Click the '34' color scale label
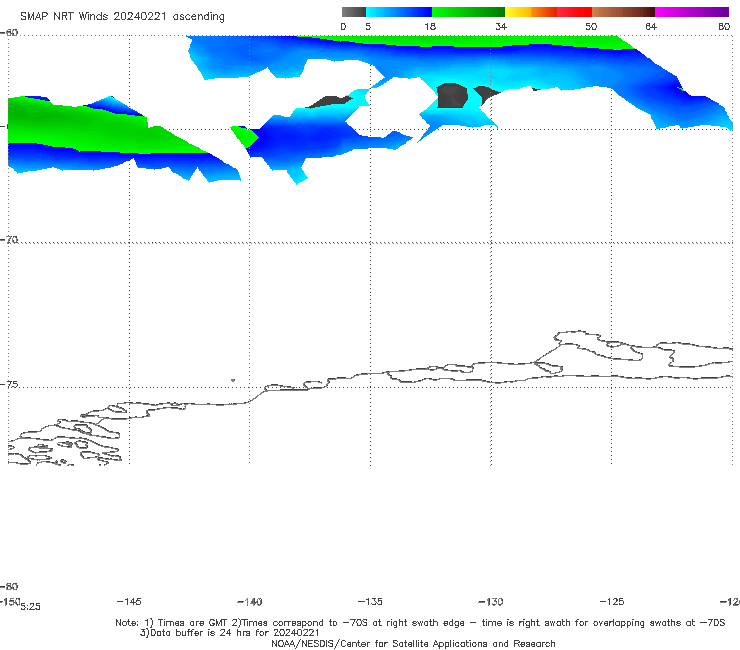This screenshot has width=740, height=650. (x=501, y=26)
